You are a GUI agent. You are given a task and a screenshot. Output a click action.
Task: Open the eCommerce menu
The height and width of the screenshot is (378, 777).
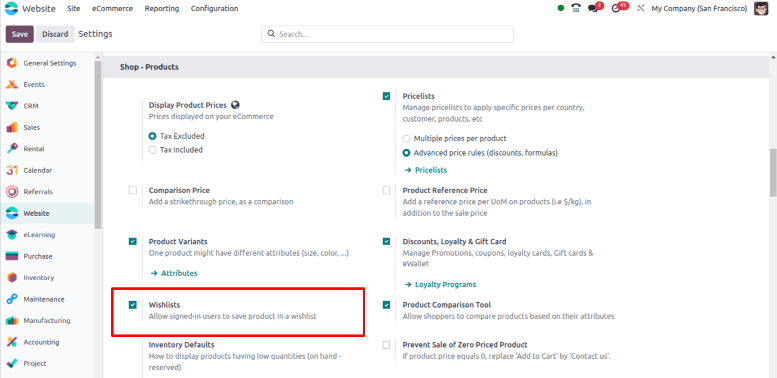[112, 8]
